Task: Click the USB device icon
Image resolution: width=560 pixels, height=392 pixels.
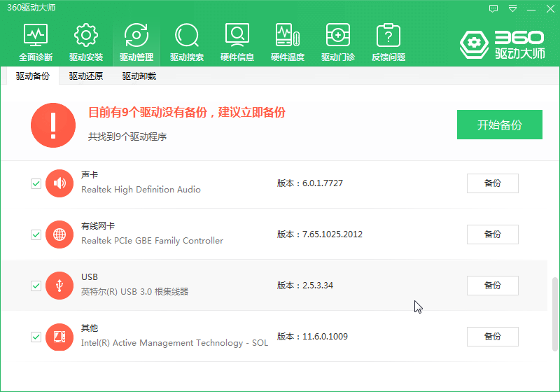Action: 59,286
